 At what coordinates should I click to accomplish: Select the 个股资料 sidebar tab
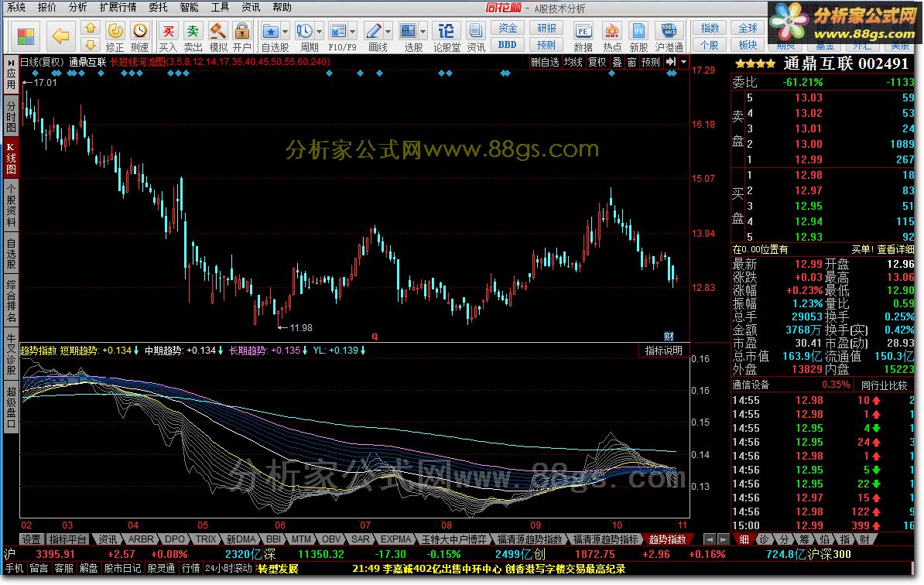(x=11, y=205)
